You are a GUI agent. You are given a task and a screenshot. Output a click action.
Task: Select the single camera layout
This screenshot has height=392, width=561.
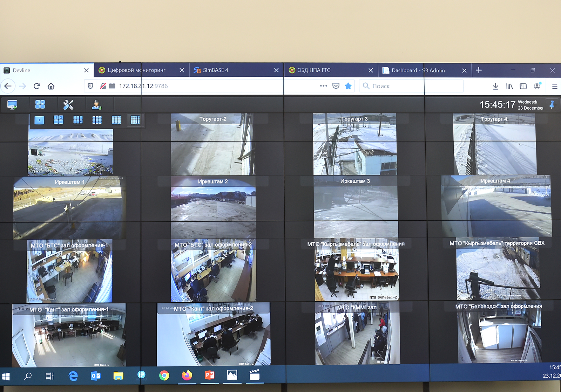(39, 120)
